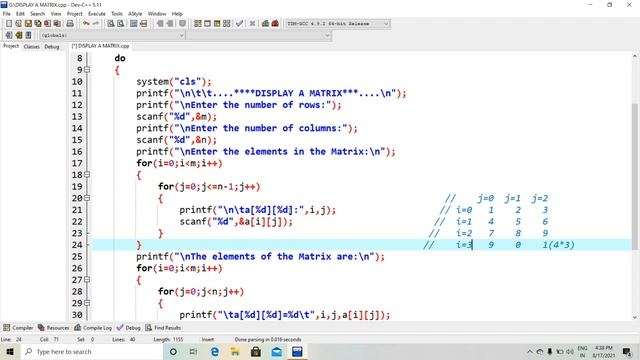The image size is (640, 360).
Task: Collapse the code fold at line 27
Action: 87,280
